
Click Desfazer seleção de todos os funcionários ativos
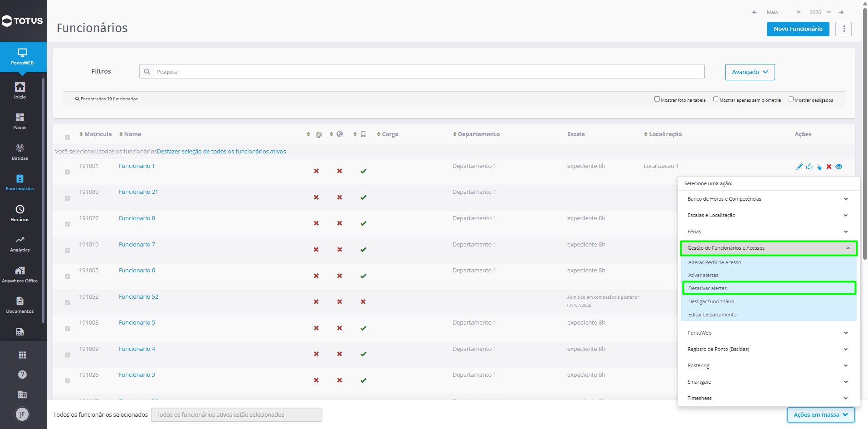(x=221, y=151)
